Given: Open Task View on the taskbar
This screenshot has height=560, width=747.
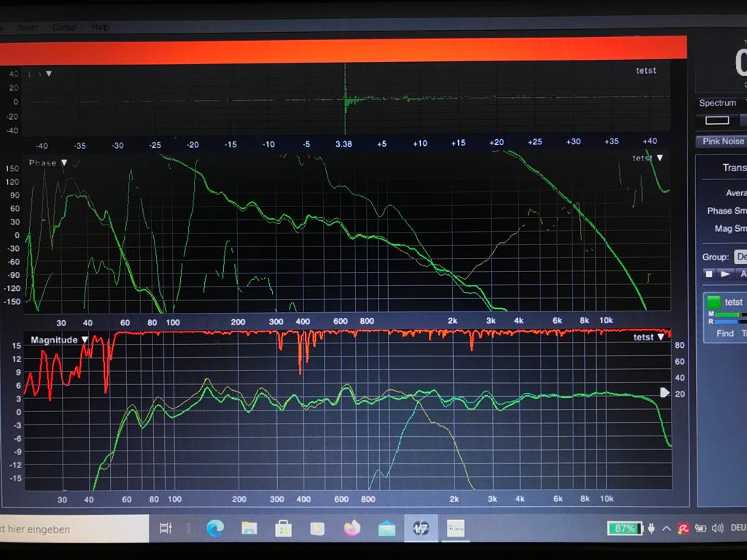Looking at the screenshot, I should 166,529.
